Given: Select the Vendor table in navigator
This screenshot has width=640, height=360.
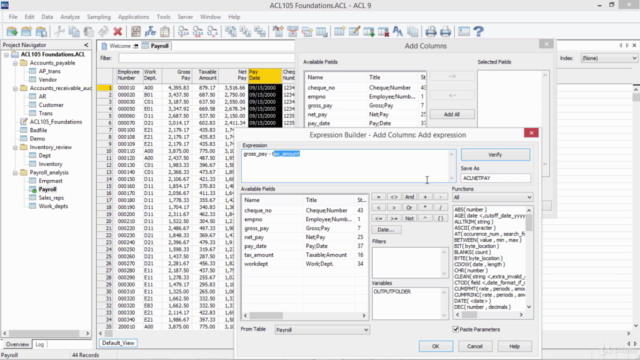Looking at the screenshot, I should (x=48, y=80).
